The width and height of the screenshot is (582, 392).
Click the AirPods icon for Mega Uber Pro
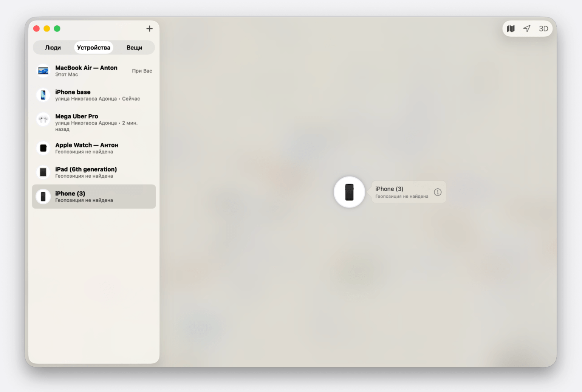coord(43,119)
